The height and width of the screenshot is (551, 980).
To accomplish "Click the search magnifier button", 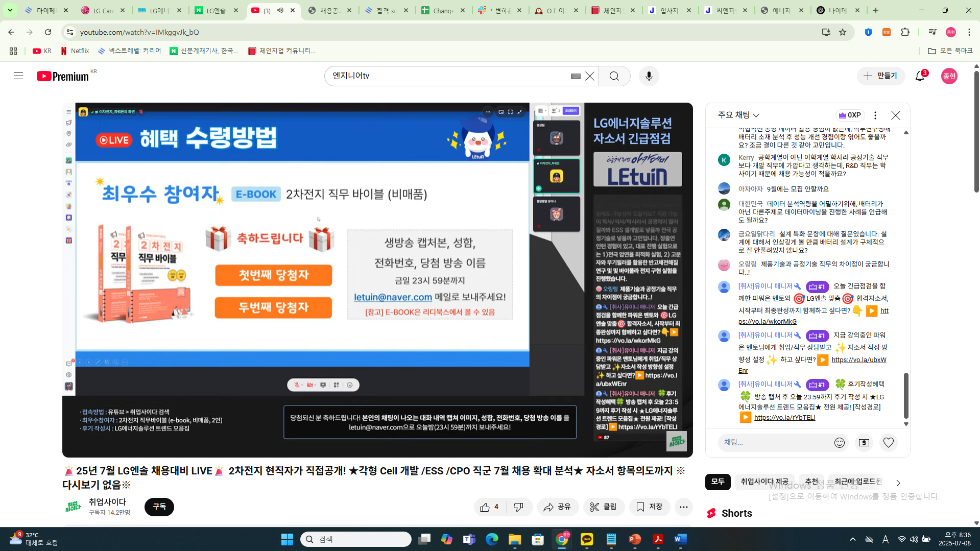I will pyautogui.click(x=614, y=76).
